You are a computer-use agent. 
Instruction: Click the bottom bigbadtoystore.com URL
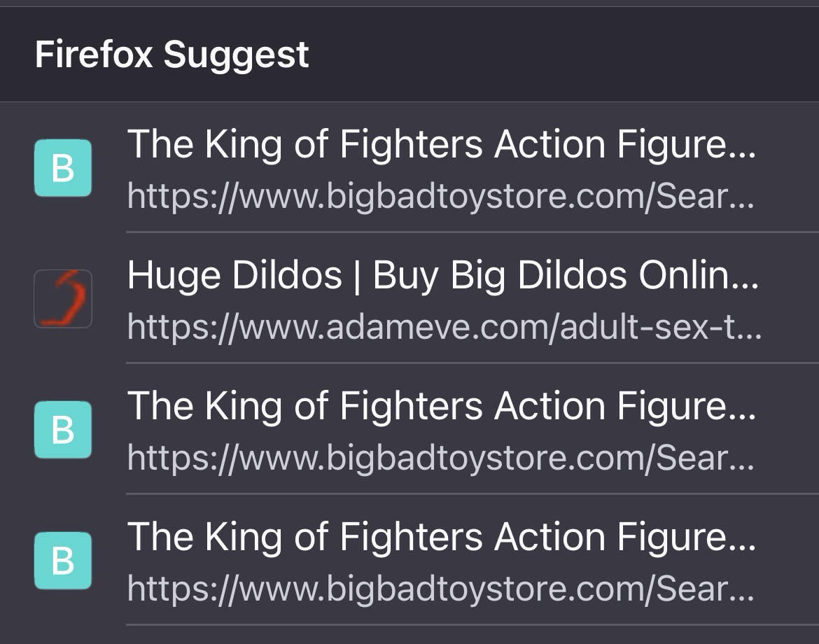pyautogui.click(x=441, y=589)
